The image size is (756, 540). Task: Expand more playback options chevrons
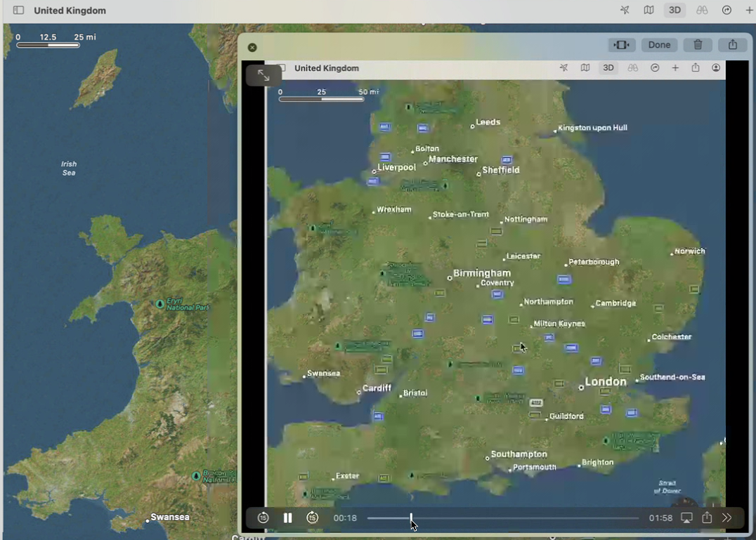click(727, 518)
